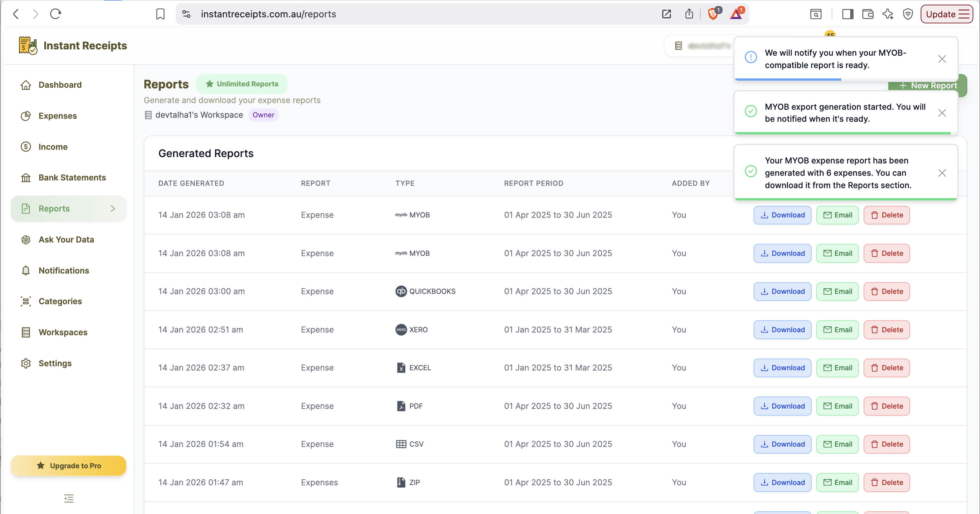Delete the first MYOB report row

coord(886,215)
